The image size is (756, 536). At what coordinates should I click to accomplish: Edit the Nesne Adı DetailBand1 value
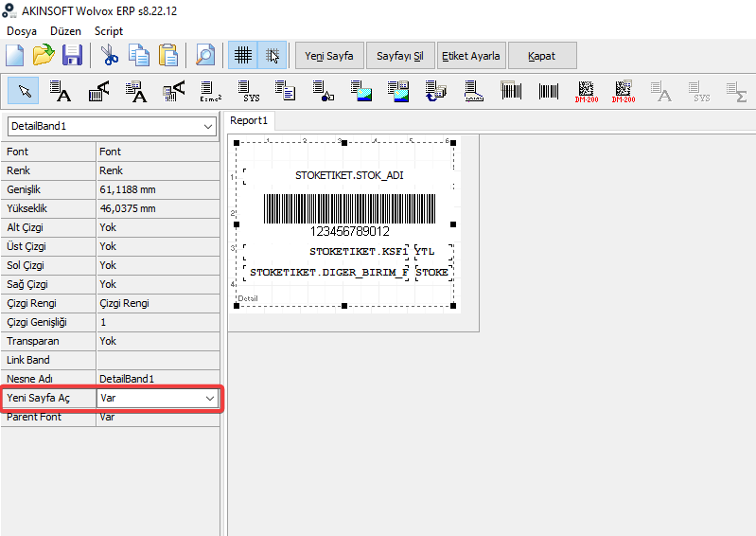tap(158, 379)
